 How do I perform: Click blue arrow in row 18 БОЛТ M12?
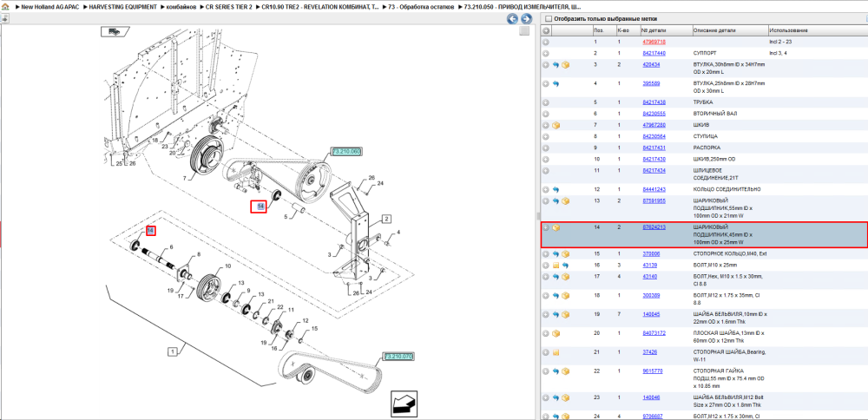click(556, 296)
